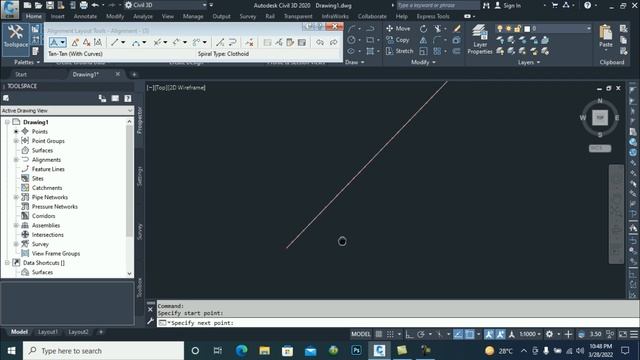The height and width of the screenshot is (360, 640).
Task: Click the Circle draw tool icon
Action: click(351, 40)
